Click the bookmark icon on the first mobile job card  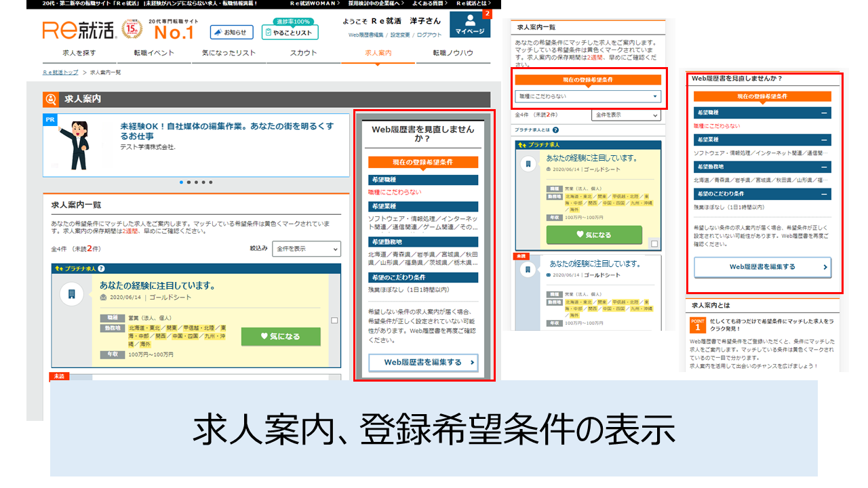click(x=528, y=164)
